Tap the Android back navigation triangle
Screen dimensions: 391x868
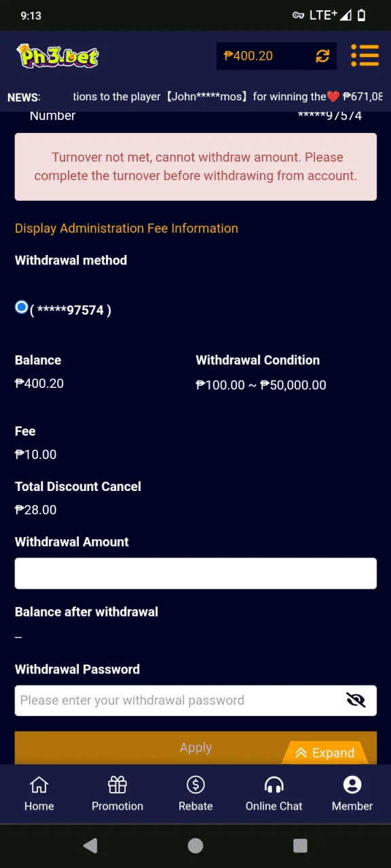(90, 846)
